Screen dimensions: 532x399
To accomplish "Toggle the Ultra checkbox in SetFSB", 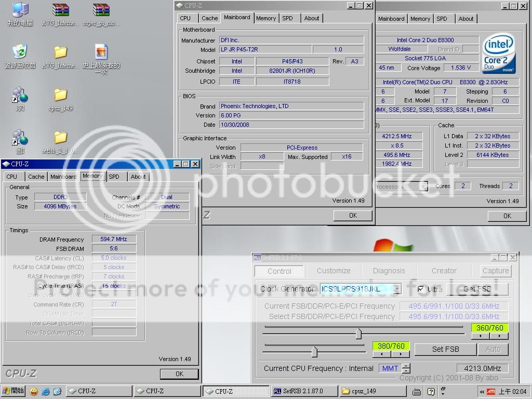I will (x=421, y=289).
